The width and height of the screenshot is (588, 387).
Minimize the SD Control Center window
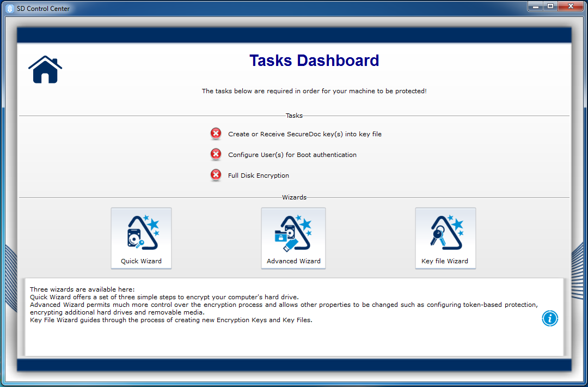[536, 7]
